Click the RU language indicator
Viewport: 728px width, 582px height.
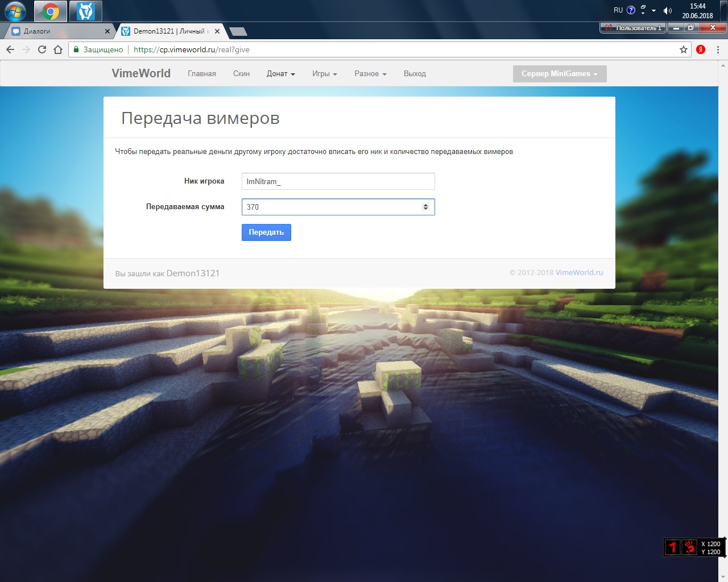click(618, 10)
